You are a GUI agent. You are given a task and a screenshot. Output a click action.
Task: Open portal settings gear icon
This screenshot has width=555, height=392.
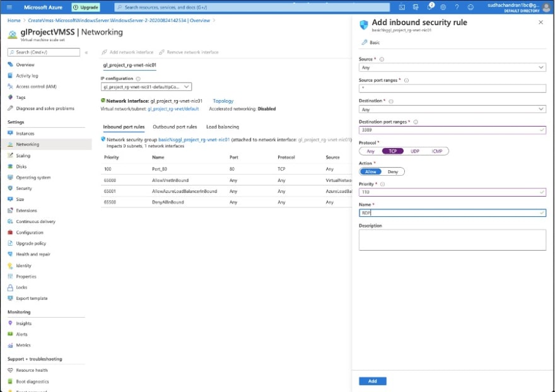[x=443, y=7]
